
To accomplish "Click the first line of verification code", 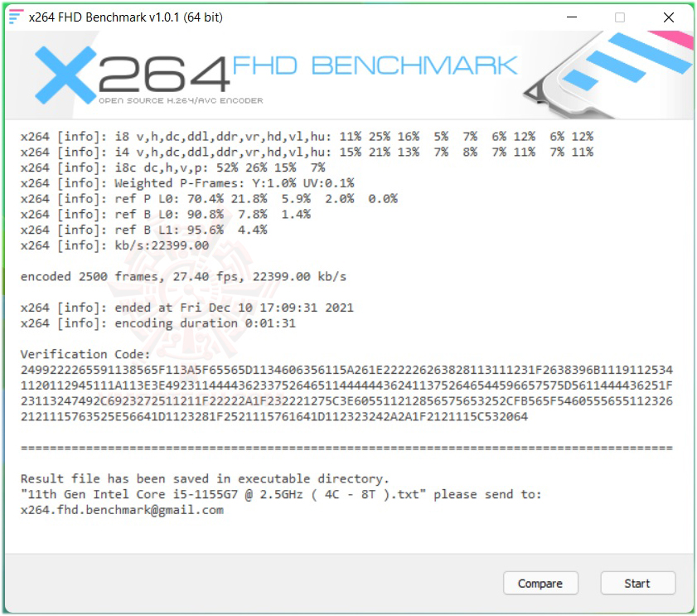I will click(346, 370).
